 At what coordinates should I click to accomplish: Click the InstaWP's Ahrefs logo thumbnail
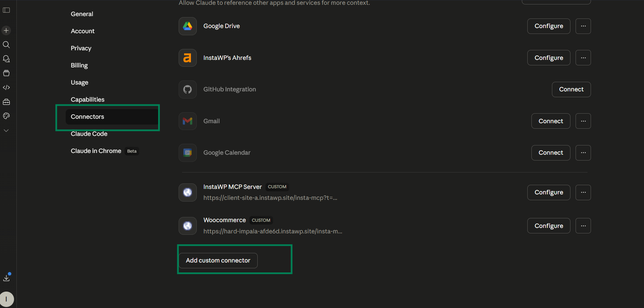pos(188,58)
